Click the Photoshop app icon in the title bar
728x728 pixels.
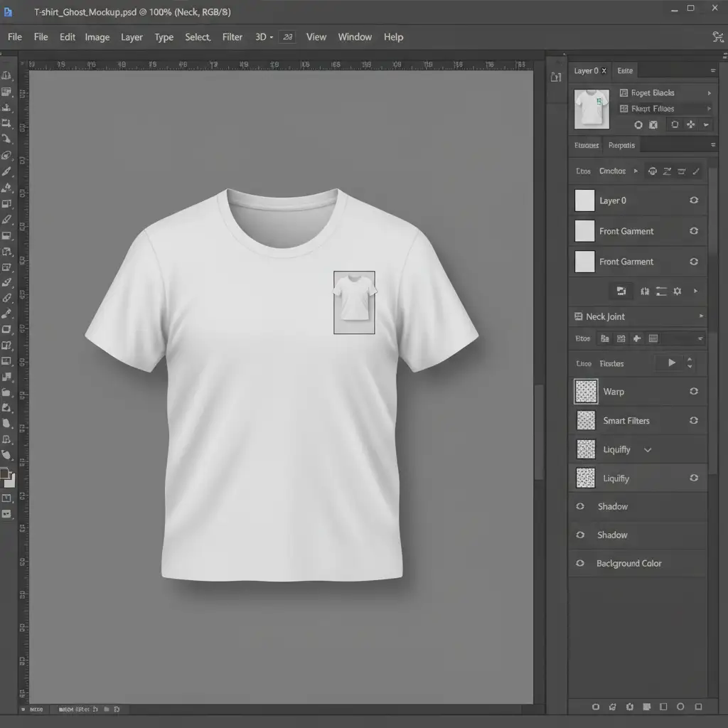point(9,12)
